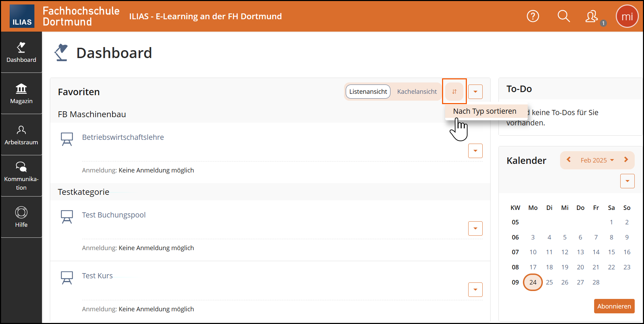644x324 pixels.
Task: Open the user avatar menu
Action: 627,16
